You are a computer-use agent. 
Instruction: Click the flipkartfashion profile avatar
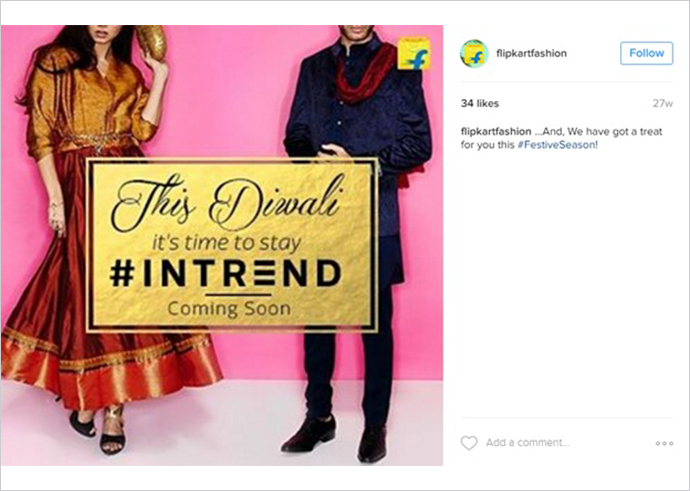[x=474, y=54]
